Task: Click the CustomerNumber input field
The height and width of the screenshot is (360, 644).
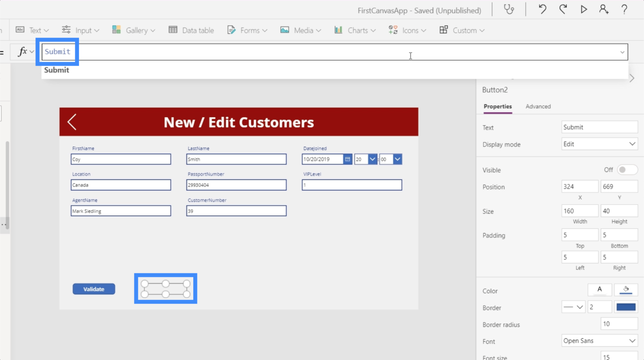Action: [236, 211]
